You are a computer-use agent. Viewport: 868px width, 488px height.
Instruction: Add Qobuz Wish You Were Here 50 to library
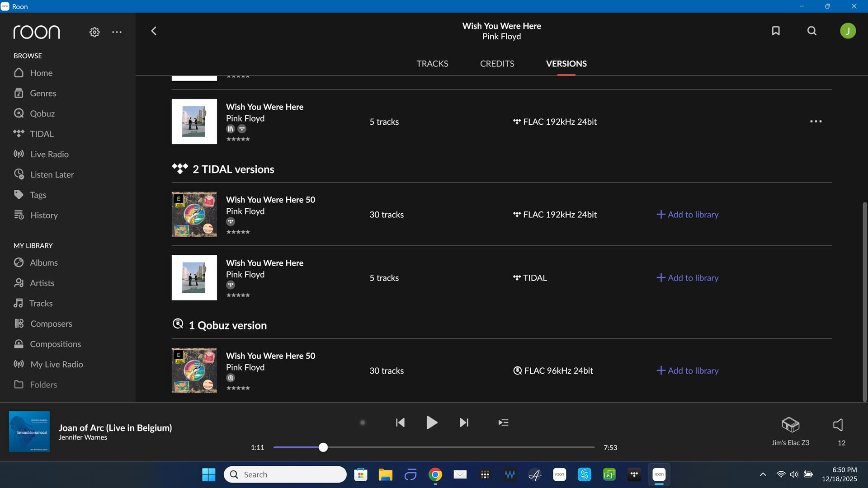(x=687, y=371)
